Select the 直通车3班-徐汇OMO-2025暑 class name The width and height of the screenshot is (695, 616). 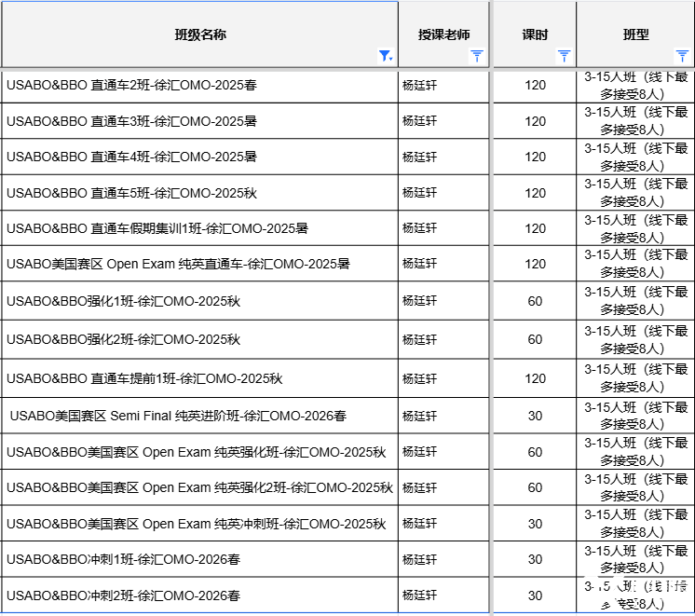pyautogui.click(x=131, y=121)
